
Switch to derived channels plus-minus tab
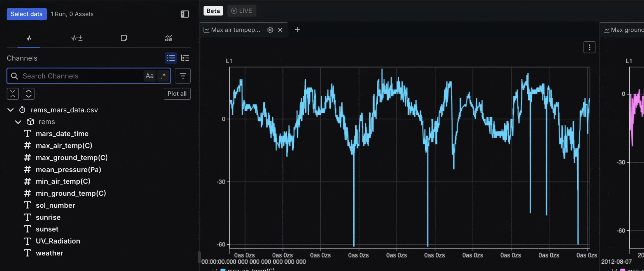(76, 38)
